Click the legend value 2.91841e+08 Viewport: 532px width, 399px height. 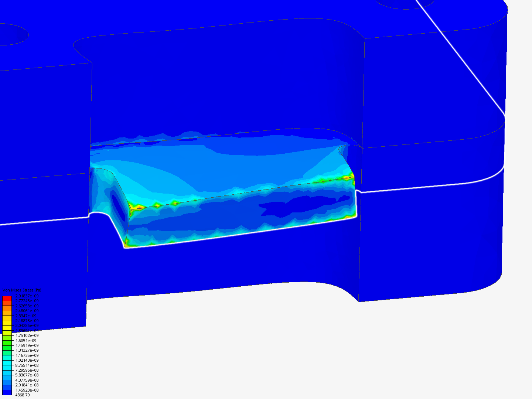27,385
